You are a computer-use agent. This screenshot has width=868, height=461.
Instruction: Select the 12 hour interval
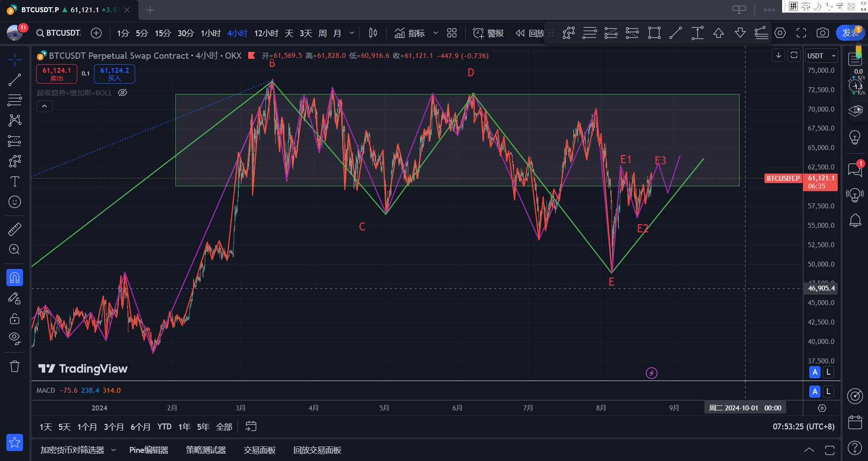click(266, 33)
